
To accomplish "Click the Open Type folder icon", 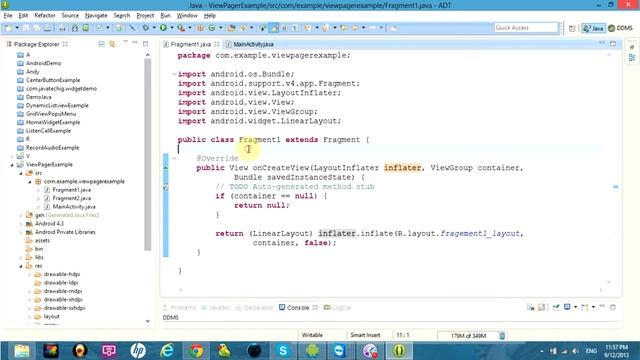I will point(231,28).
